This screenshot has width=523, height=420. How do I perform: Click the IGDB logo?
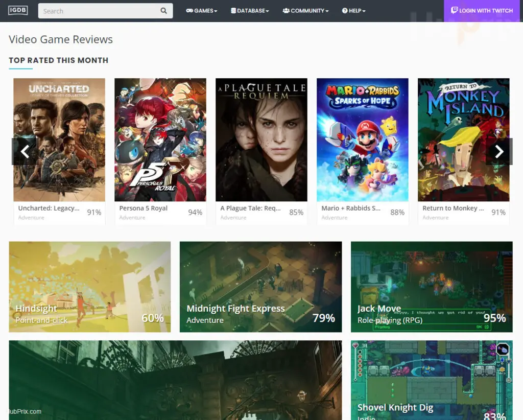click(x=18, y=10)
